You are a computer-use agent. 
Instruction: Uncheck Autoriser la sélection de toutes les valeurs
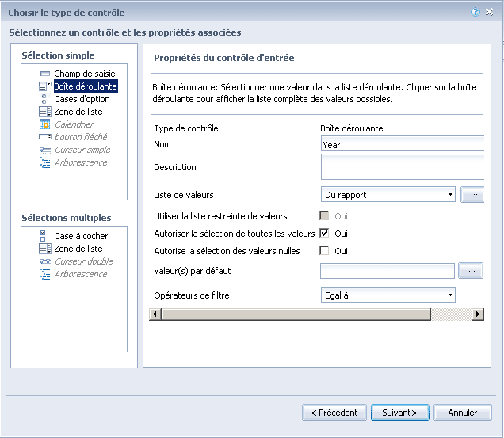(x=324, y=233)
